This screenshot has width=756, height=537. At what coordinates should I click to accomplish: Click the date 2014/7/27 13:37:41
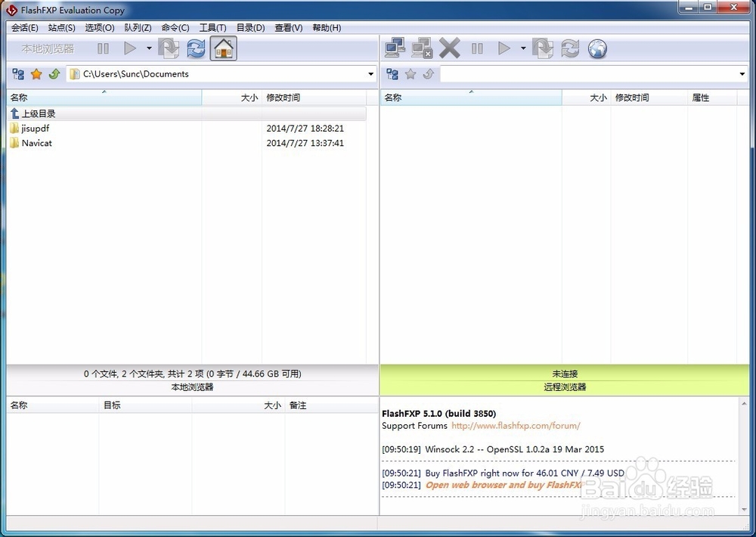pyautogui.click(x=305, y=143)
